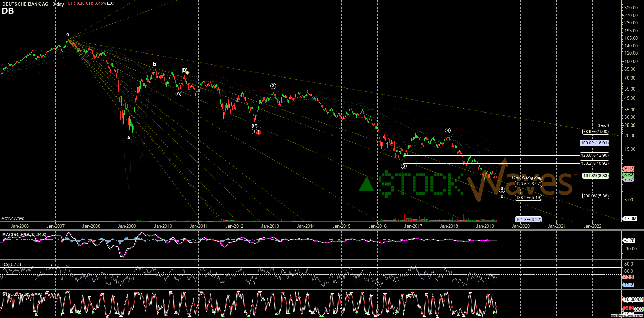The width and height of the screenshot is (644, 318).
Task: Click the 320.00 price axis value
Action: (x=631, y=8)
